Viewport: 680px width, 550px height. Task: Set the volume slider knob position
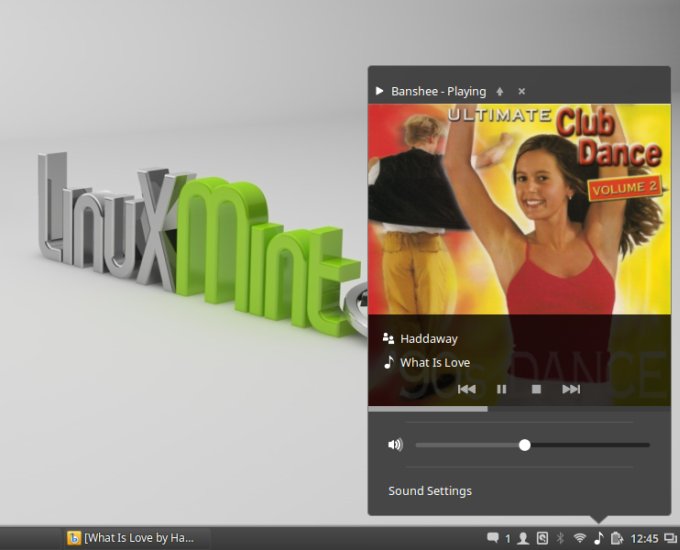click(525, 445)
